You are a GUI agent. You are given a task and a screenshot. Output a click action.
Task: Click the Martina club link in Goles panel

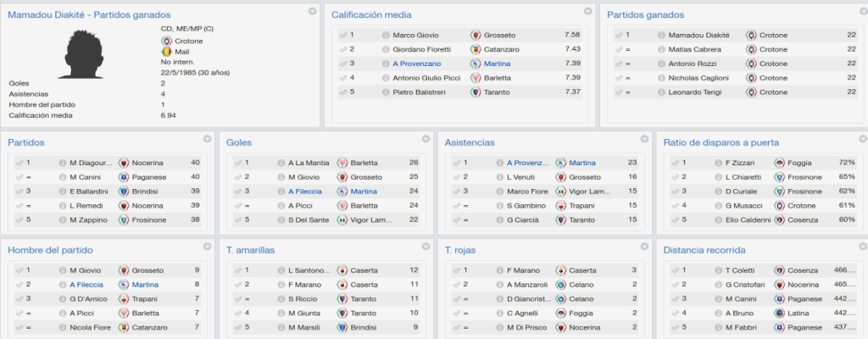pos(364,192)
